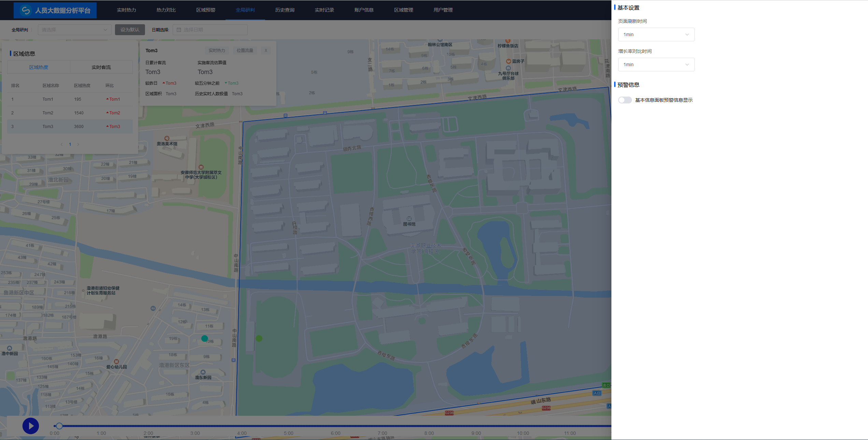868x440 pixels.
Task: Click the 澛中新园 map marker
Action: coord(10,348)
